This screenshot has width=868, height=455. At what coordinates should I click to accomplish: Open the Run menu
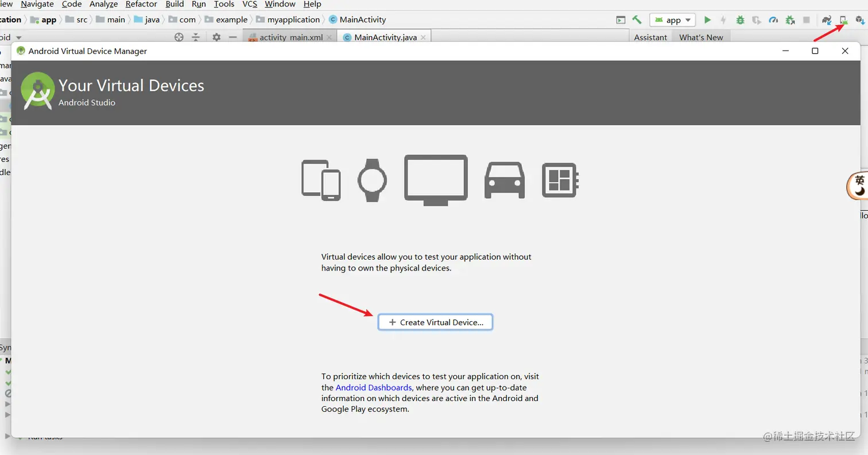(x=199, y=4)
